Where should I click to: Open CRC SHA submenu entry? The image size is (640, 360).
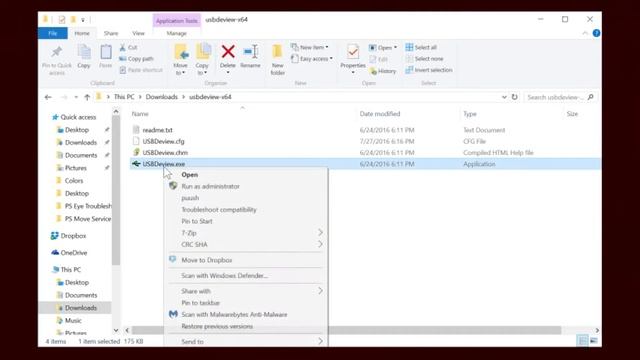pos(247,244)
